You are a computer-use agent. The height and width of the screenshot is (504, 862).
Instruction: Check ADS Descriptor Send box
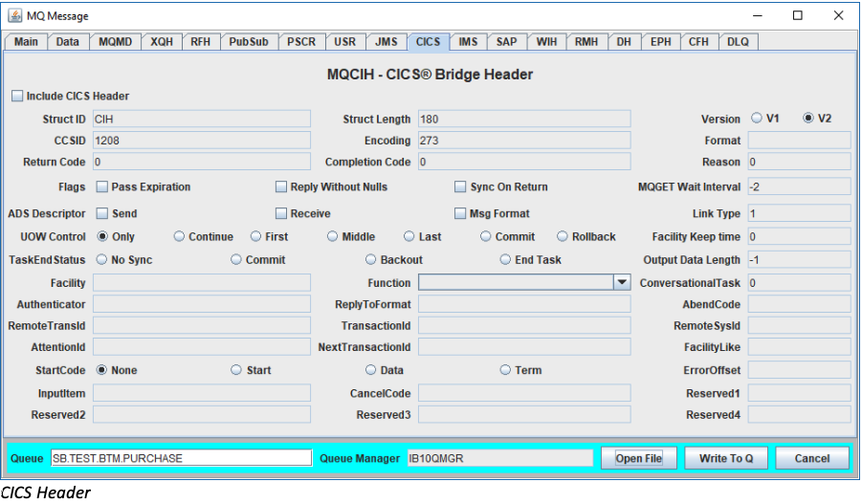(101, 213)
